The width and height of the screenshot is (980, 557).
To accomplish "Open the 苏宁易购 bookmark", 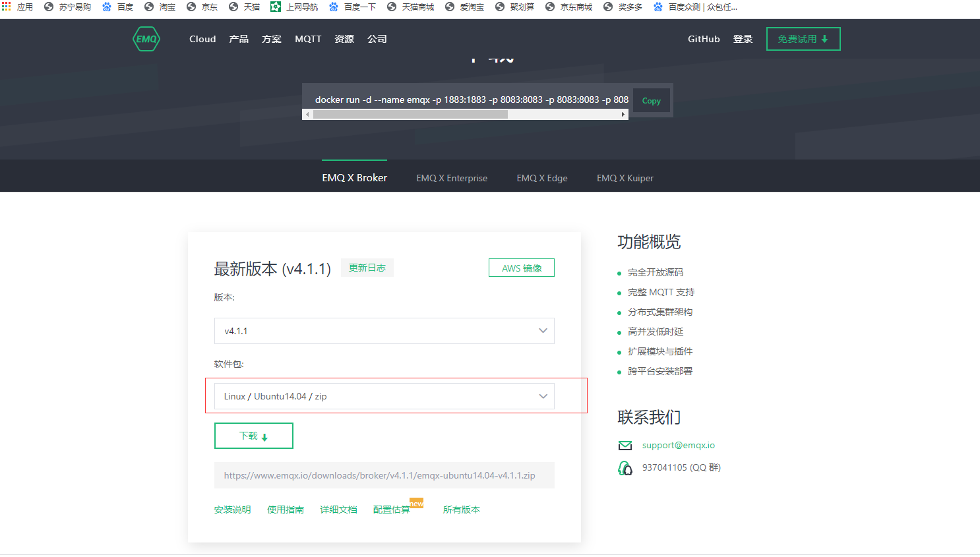I will [x=67, y=7].
